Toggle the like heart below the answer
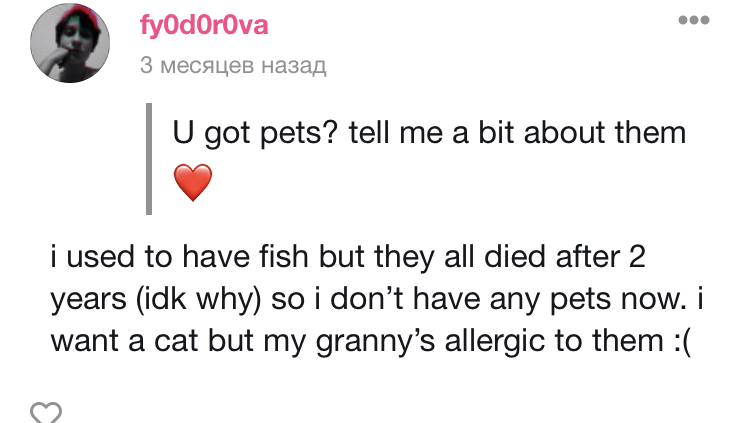The width and height of the screenshot is (750, 423). pos(46,412)
